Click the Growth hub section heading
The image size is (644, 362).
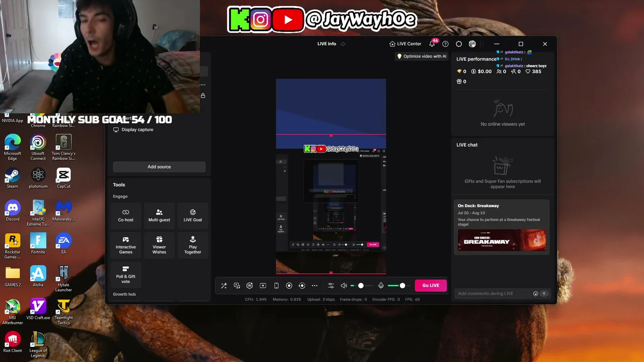(x=124, y=294)
